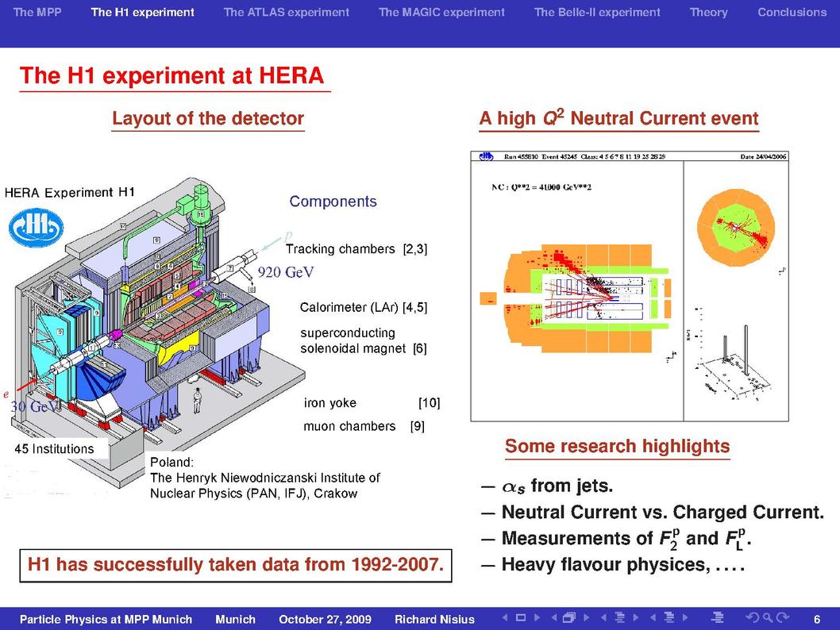
Task: Open search with magnifier icon
Action: click(768, 617)
